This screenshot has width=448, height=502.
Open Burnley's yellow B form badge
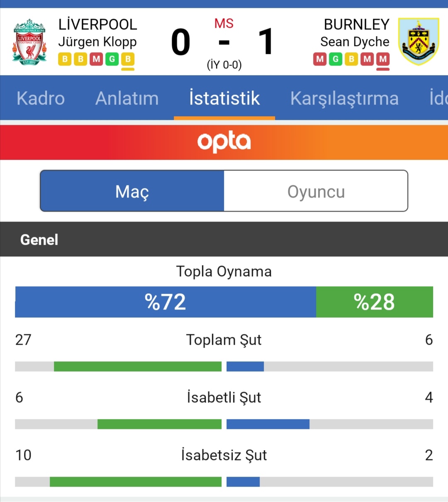tap(351, 59)
